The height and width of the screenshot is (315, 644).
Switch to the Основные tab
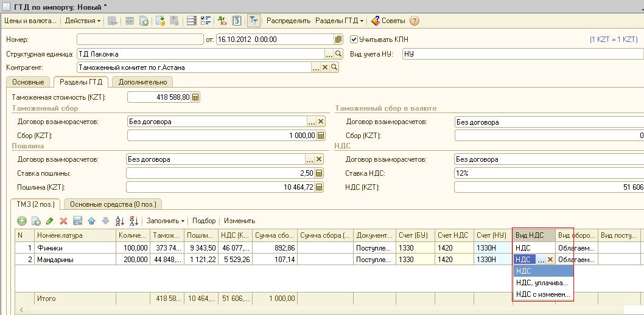click(x=28, y=82)
